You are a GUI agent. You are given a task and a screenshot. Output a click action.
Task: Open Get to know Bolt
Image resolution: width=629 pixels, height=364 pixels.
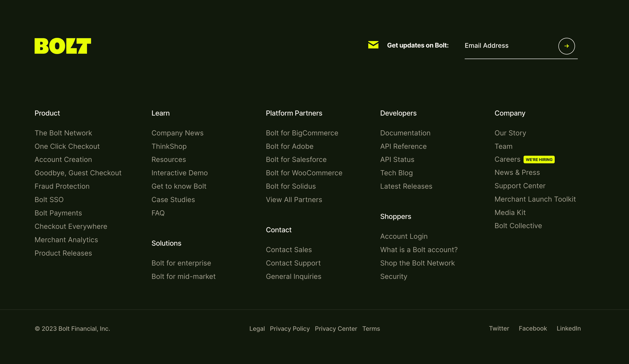179,186
